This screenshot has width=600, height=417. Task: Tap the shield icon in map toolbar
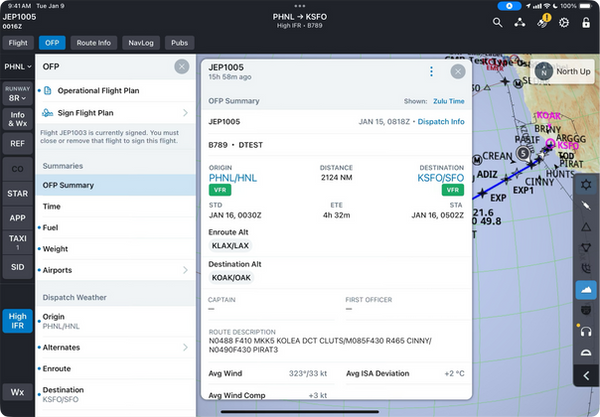pos(586,310)
